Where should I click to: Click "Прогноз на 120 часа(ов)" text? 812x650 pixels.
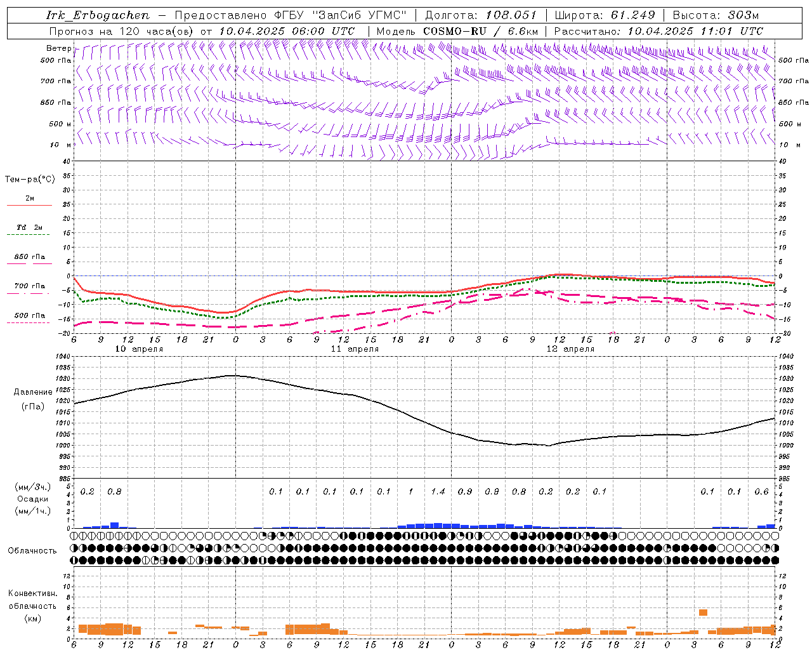[x=122, y=31]
